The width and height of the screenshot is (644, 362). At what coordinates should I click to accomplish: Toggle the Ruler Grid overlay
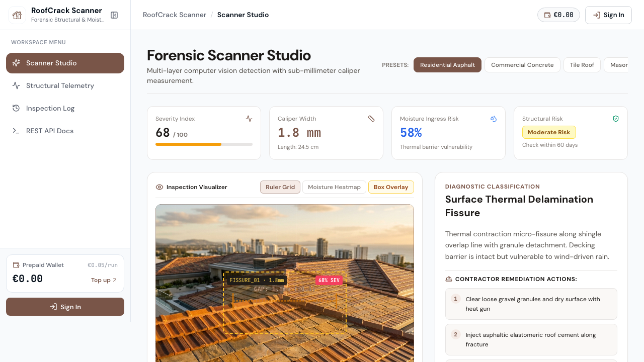click(280, 187)
